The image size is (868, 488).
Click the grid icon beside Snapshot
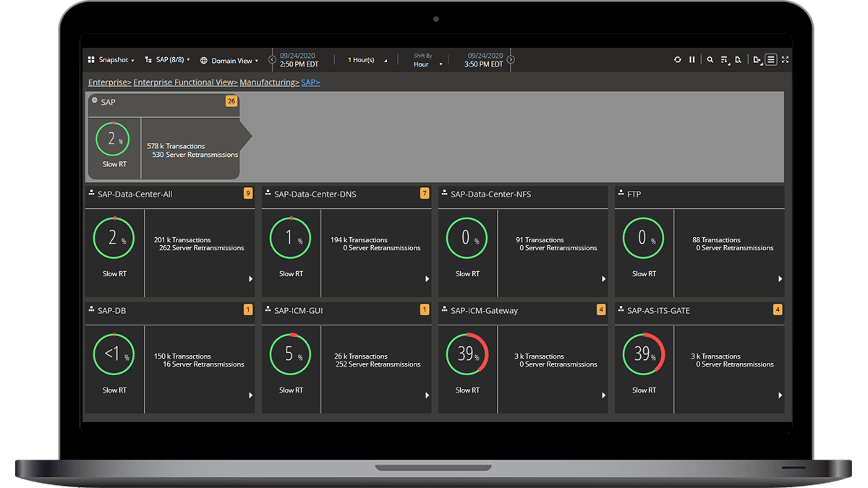click(x=90, y=59)
